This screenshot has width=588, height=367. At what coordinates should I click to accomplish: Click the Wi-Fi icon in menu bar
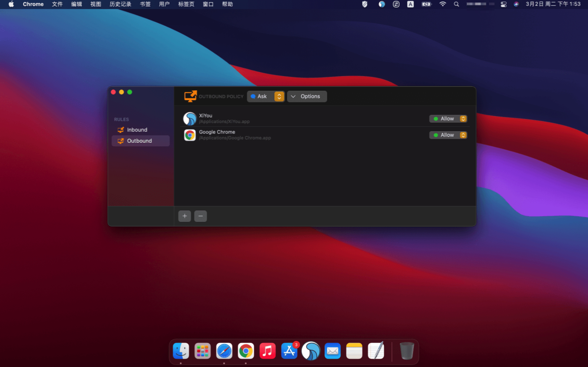[x=442, y=4]
